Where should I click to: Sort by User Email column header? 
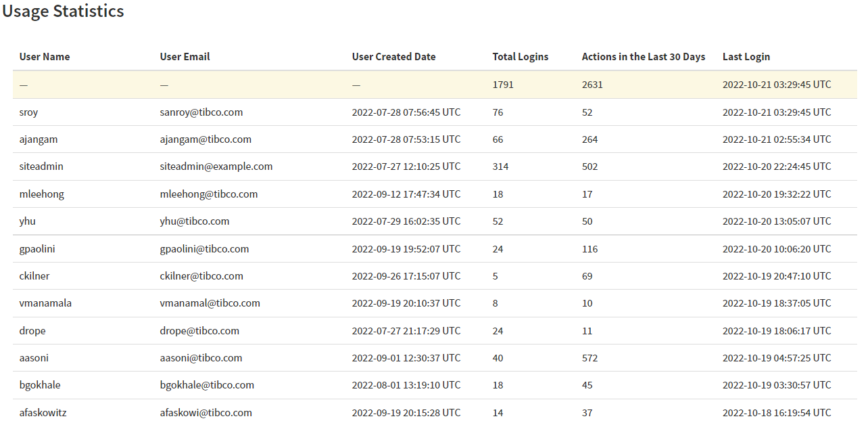tap(185, 57)
